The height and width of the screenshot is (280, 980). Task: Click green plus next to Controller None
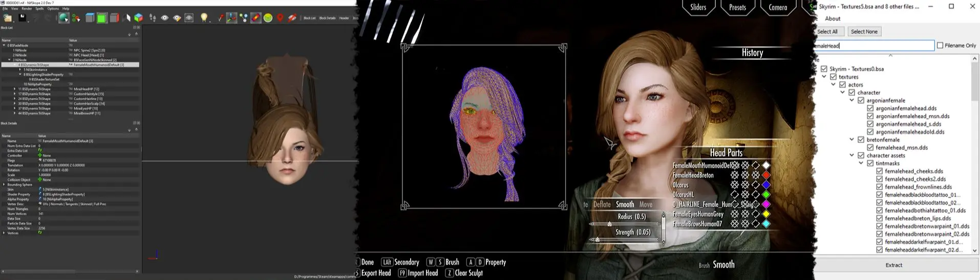point(40,155)
